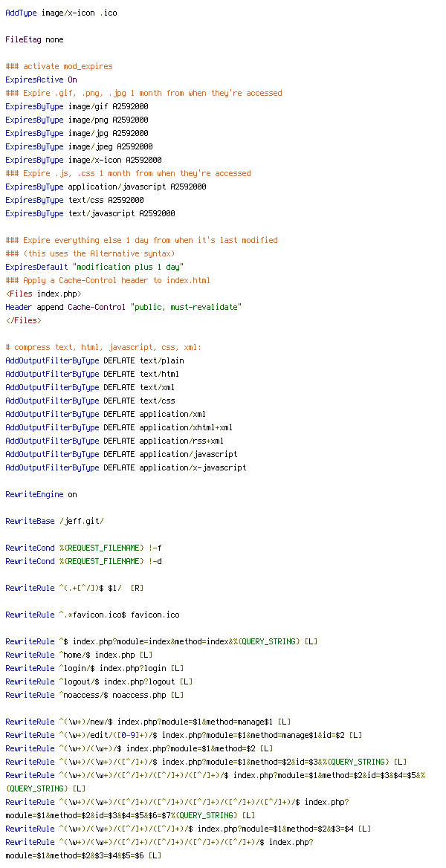Click the RewriteBase /jeff.git/ line
446x868 pixels.
coord(54,521)
